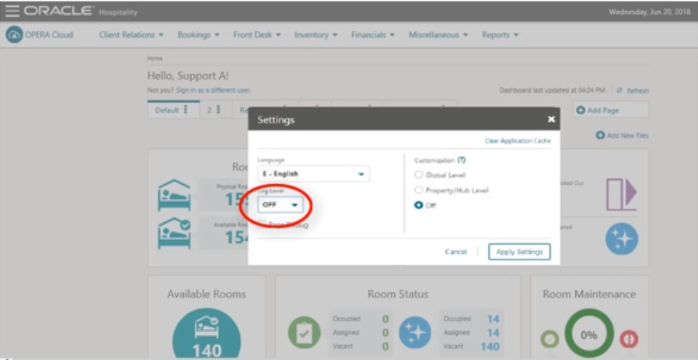This screenshot has height=360, width=698.
Task: Click the Clear Application Cache link
Action: tap(518, 141)
